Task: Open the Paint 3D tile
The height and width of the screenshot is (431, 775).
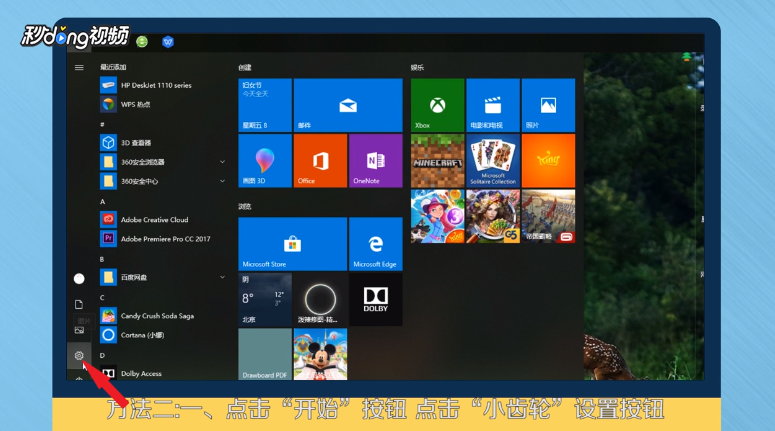Action: click(265, 161)
